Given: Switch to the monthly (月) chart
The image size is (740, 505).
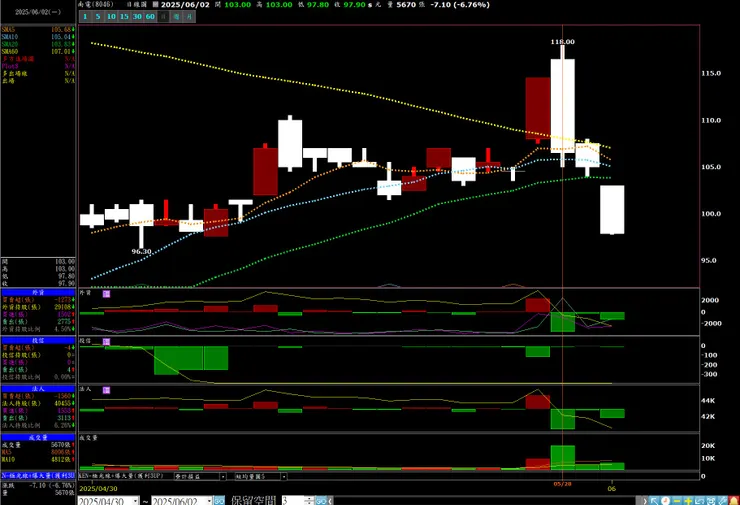Looking at the screenshot, I should 189,17.
